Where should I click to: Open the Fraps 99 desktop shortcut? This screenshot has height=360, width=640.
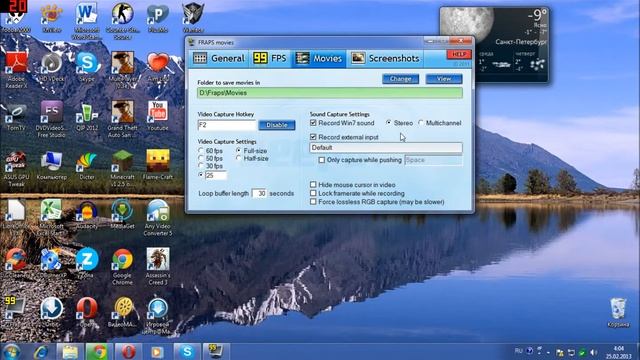point(15,313)
